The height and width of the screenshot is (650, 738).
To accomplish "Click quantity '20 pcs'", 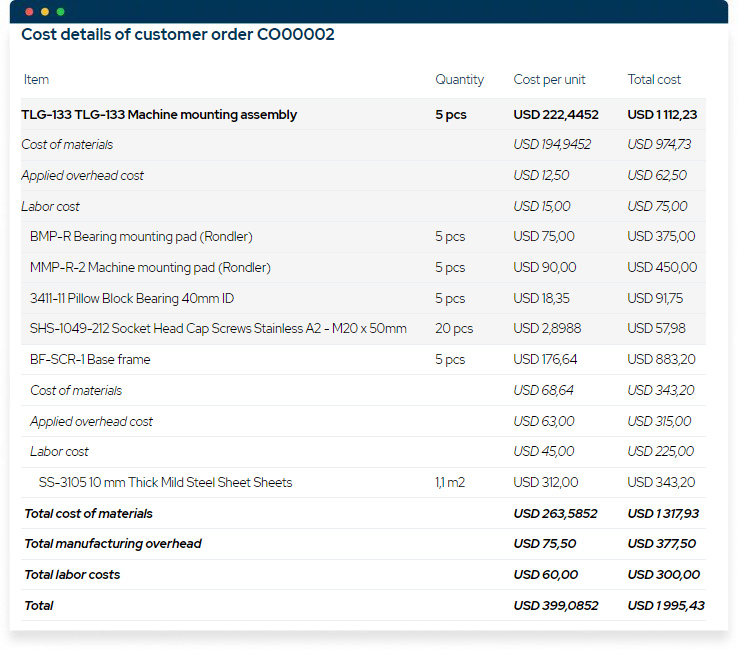I will click(454, 329).
